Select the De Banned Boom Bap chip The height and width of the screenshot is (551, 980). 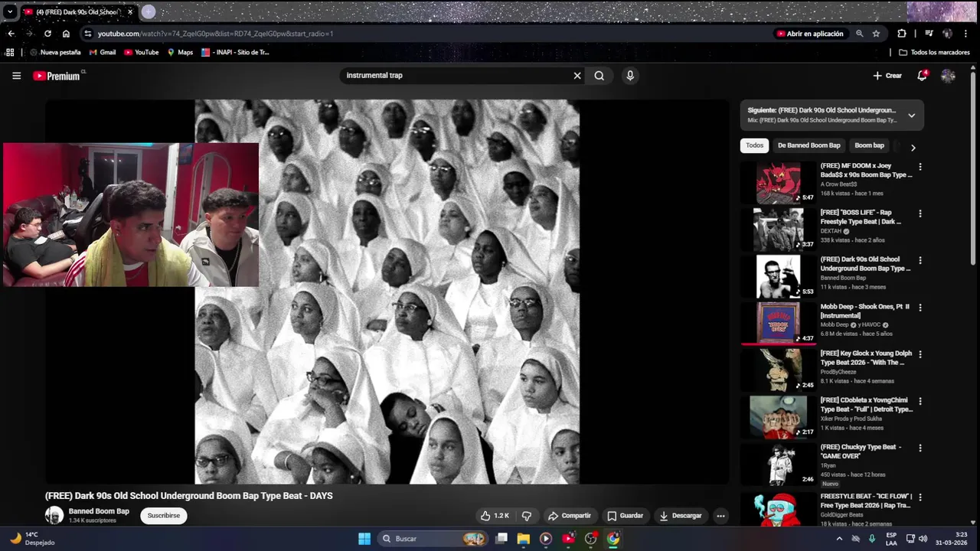coord(809,145)
